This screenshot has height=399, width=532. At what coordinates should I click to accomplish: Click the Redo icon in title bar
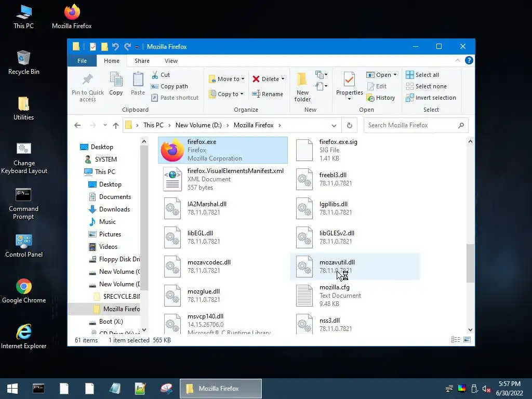(127, 46)
